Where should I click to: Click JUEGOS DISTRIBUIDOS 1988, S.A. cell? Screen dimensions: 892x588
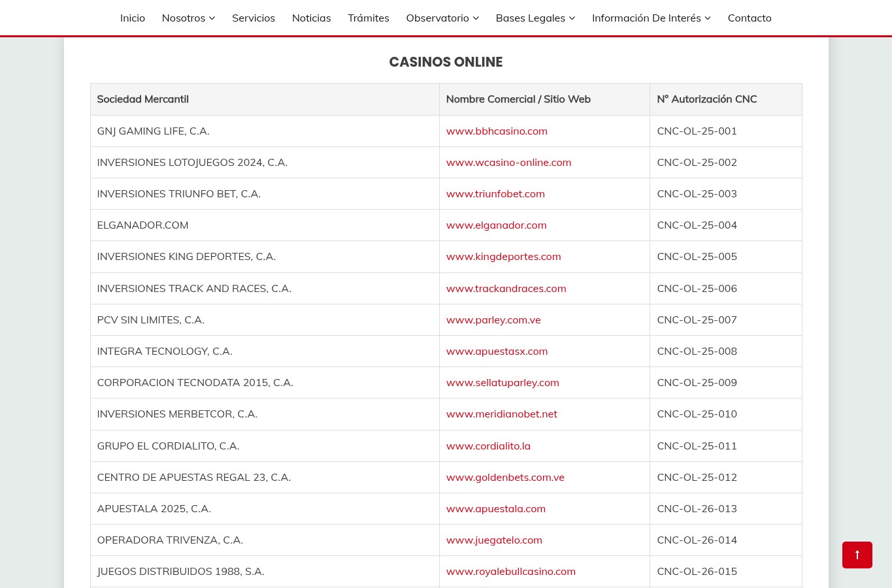coord(265,571)
